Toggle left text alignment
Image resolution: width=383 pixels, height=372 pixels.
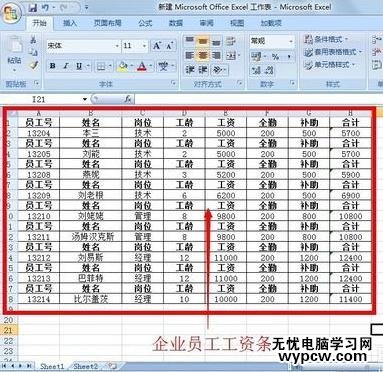pos(190,55)
